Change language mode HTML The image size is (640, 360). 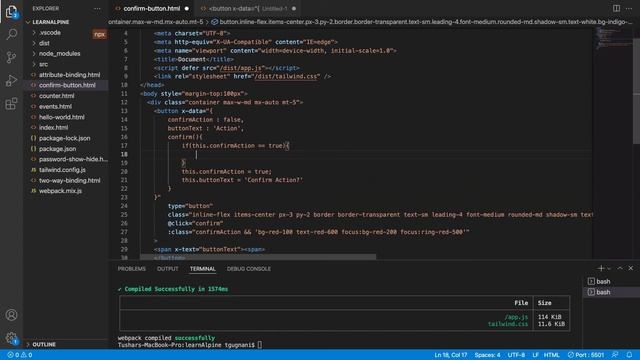552,355
